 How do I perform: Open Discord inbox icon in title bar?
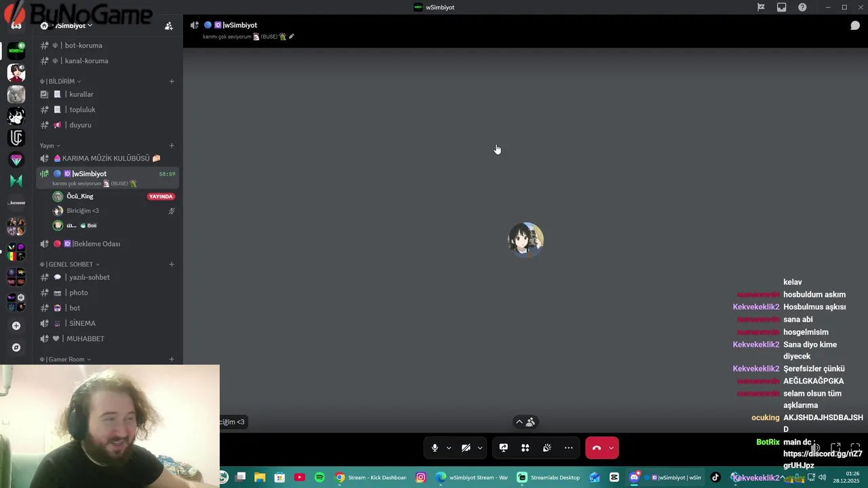pos(782,7)
